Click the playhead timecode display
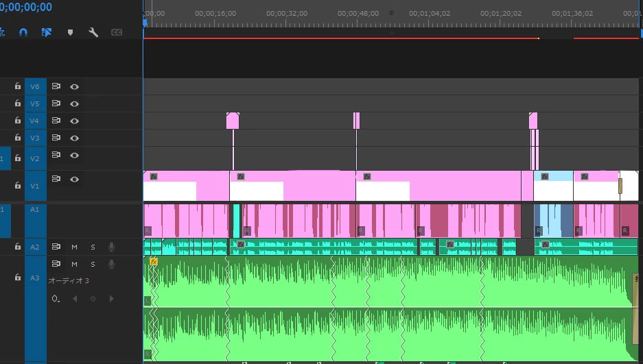643x364 pixels. point(26,7)
